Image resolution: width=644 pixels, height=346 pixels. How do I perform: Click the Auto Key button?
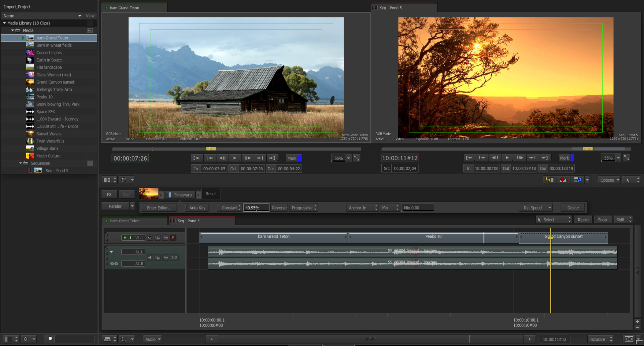[x=197, y=208]
